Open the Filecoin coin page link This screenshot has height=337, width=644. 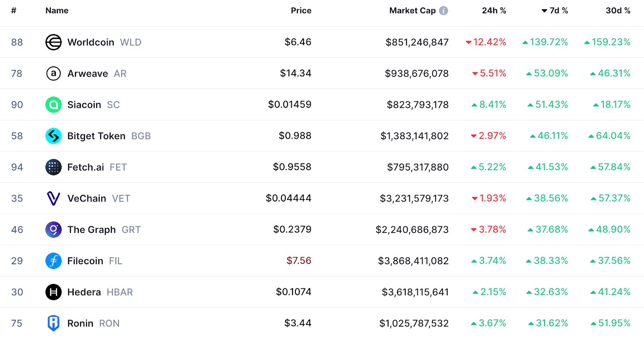tap(85, 261)
